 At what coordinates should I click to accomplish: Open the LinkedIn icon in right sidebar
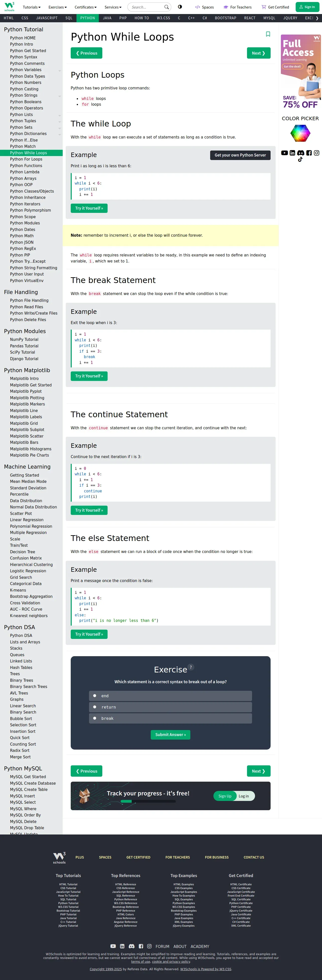pyautogui.click(x=292, y=153)
